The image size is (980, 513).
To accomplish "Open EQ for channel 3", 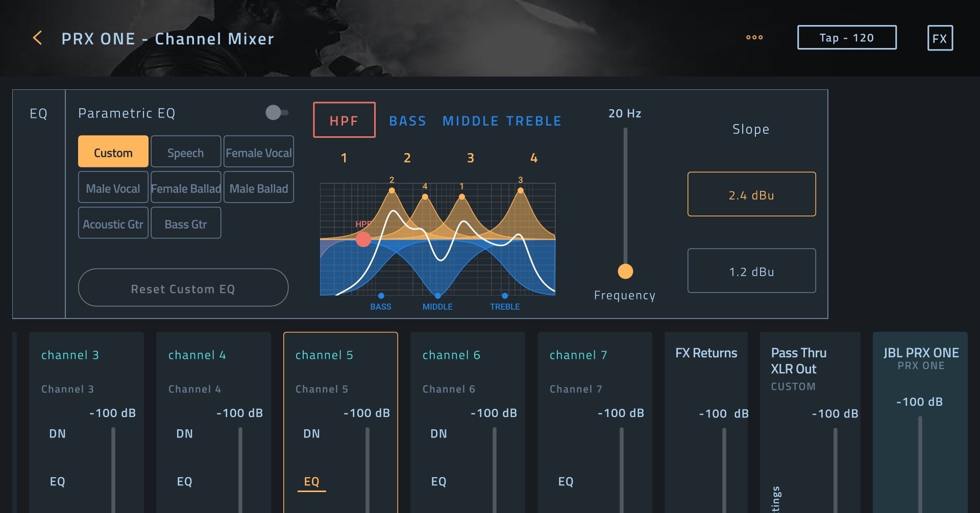I will [x=58, y=481].
